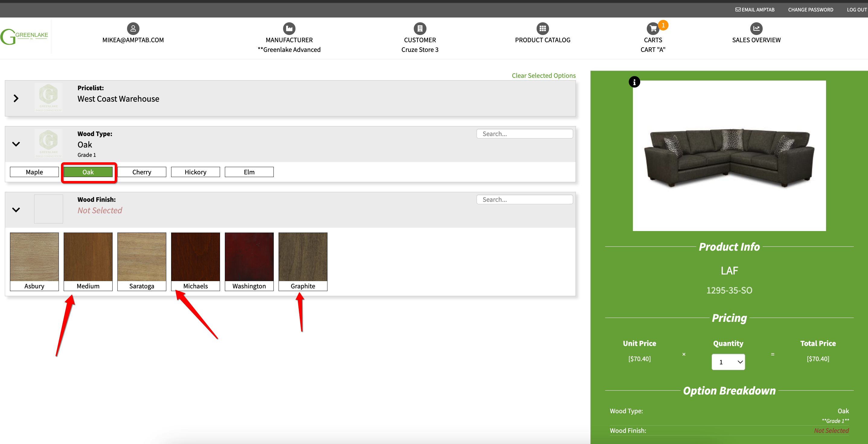The image size is (868, 444).
Task: Pick the Washington wood finish swatch
Action: click(x=249, y=261)
